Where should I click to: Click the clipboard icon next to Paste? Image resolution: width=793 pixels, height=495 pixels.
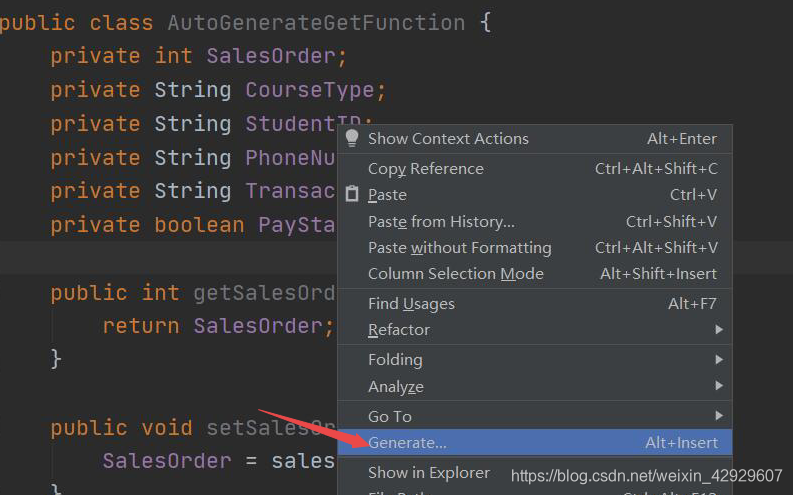pyautogui.click(x=352, y=194)
